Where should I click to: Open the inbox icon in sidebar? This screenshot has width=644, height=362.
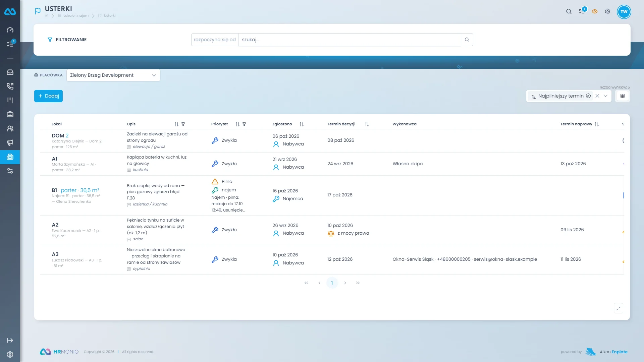[x=10, y=72]
